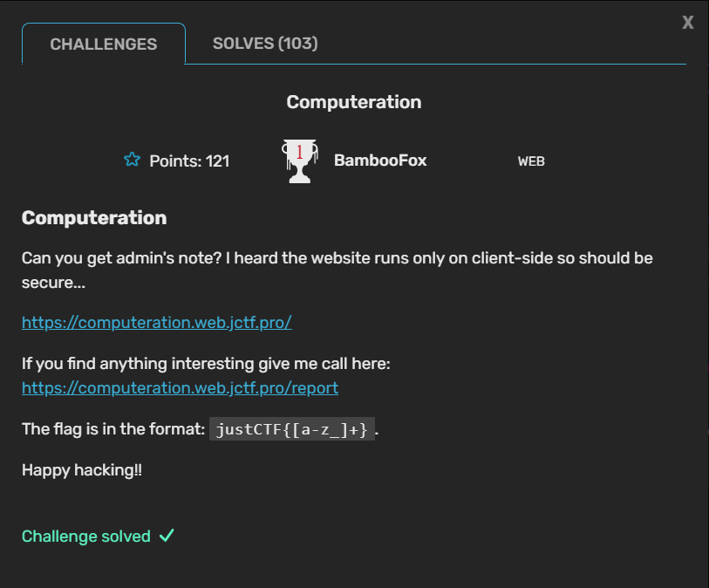This screenshot has width=709, height=588.
Task: Select the WEB category tag
Action: [531, 161]
